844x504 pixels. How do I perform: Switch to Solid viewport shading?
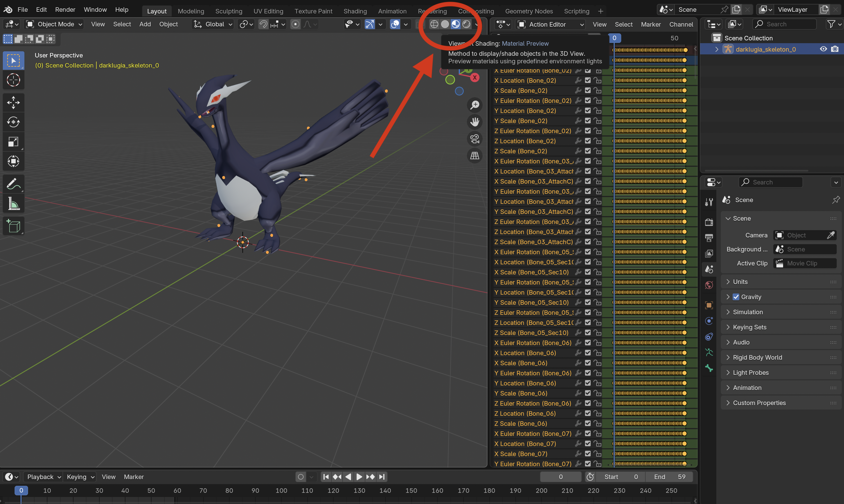coord(445,24)
